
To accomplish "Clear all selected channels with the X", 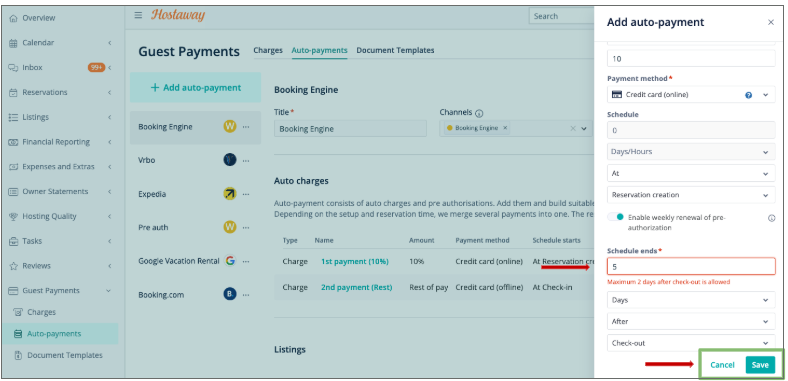I will (x=572, y=128).
